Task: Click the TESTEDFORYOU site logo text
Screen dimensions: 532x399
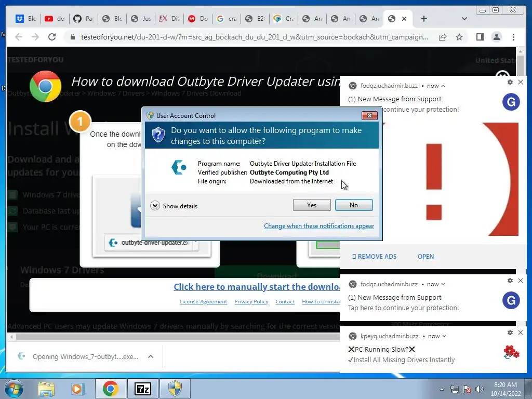Action: [x=35, y=60]
